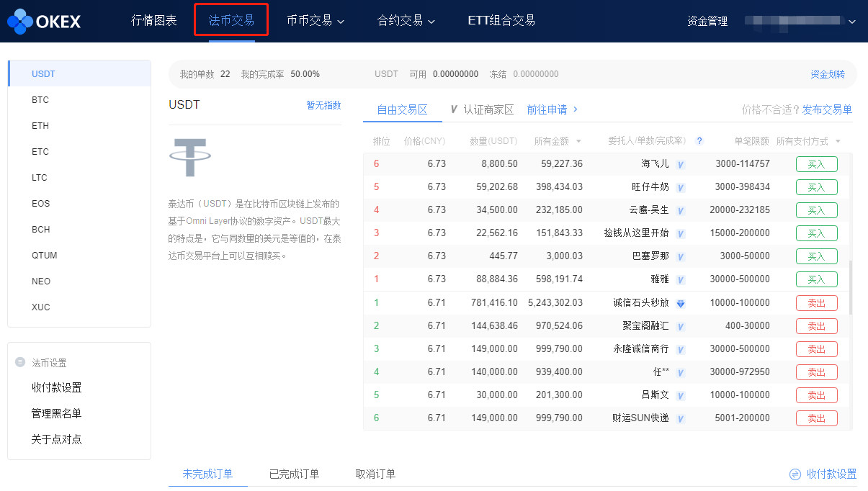Click the 前往申请 link
Image resolution: width=868 pixels, height=491 pixels.
pyautogui.click(x=547, y=109)
